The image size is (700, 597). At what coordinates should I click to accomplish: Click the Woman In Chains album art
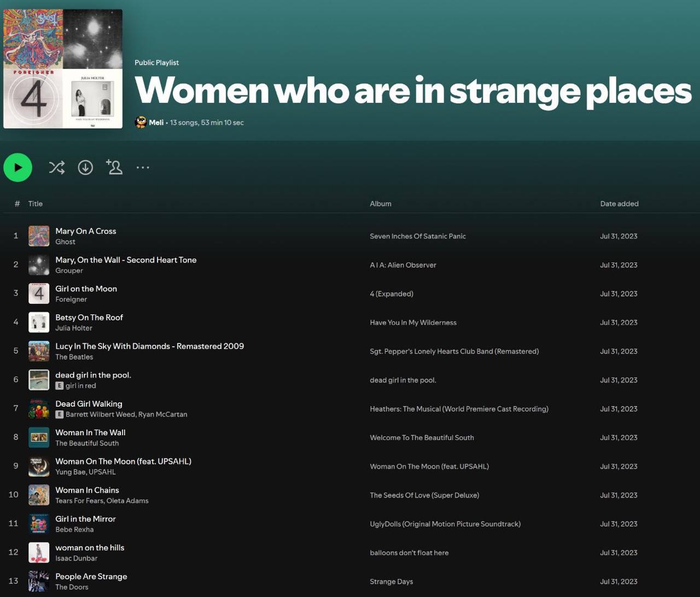[39, 495]
